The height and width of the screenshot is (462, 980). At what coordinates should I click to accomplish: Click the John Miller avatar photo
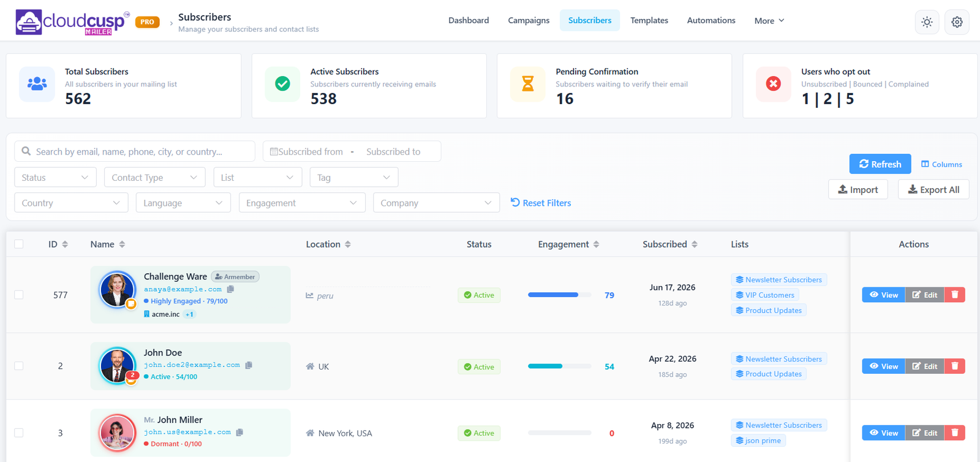tap(117, 432)
